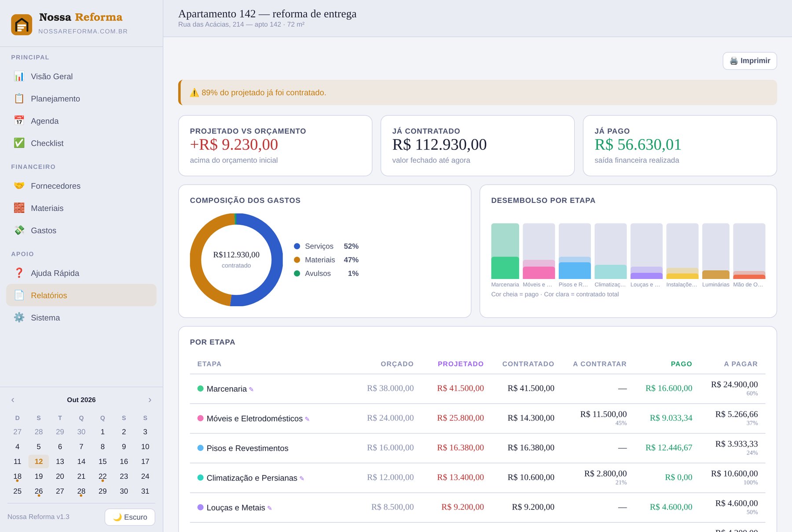The width and height of the screenshot is (792, 532).
Task: Open the Fornecedores menu item
Action: (x=81, y=186)
